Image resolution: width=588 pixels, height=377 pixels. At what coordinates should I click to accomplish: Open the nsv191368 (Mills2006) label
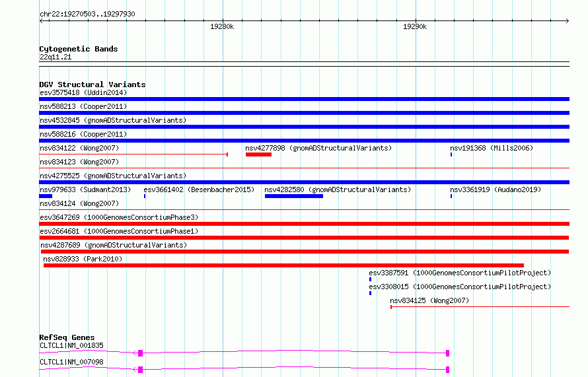492,148
